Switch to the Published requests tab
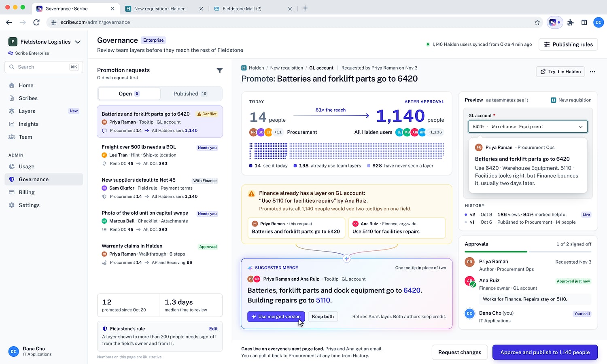 point(190,94)
